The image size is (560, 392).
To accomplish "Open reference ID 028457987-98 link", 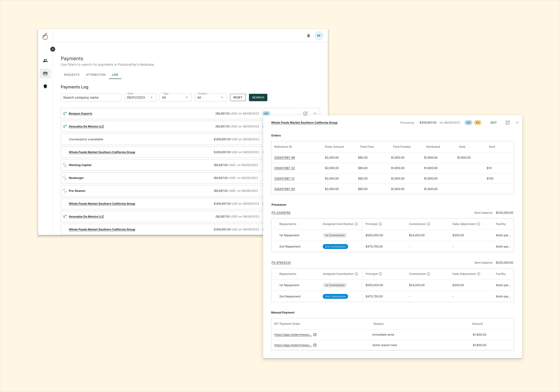I will pyautogui.click(x=284, y=158).
